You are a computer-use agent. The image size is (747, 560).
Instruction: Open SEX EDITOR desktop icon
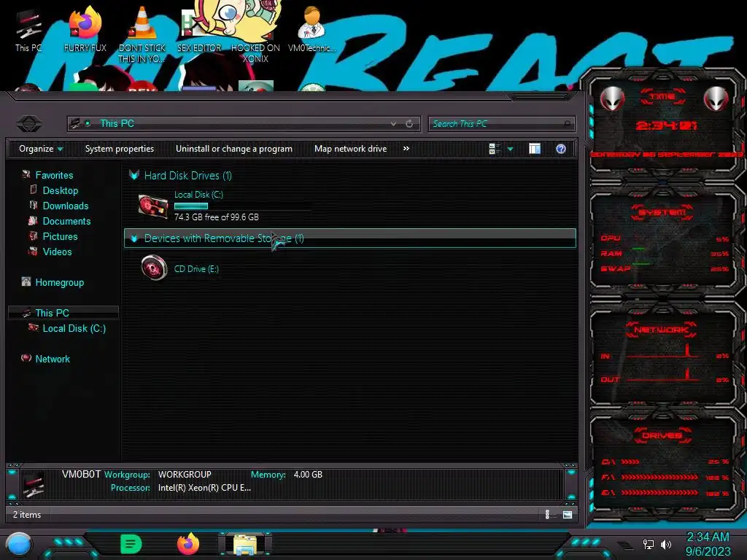coord(199,31)
